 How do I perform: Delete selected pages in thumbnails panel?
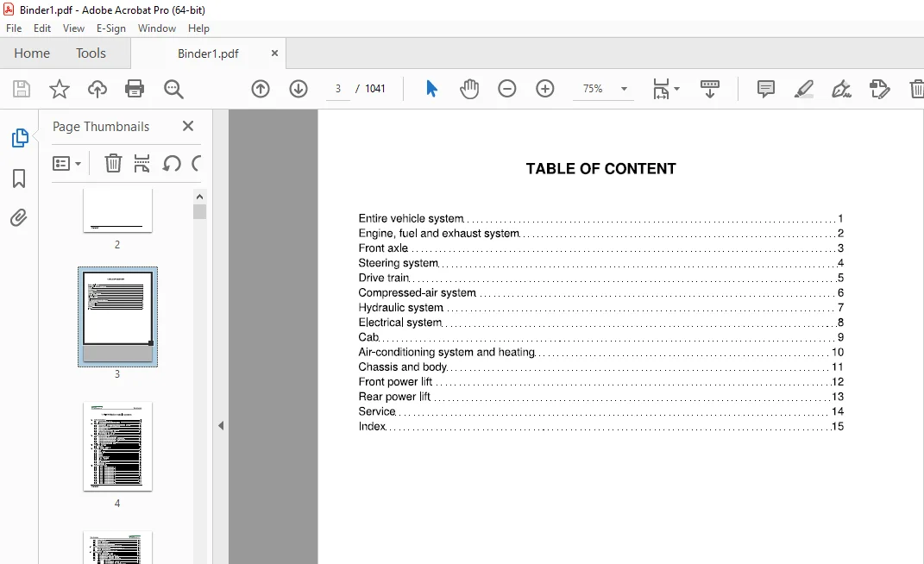click(x=113, y=163)
